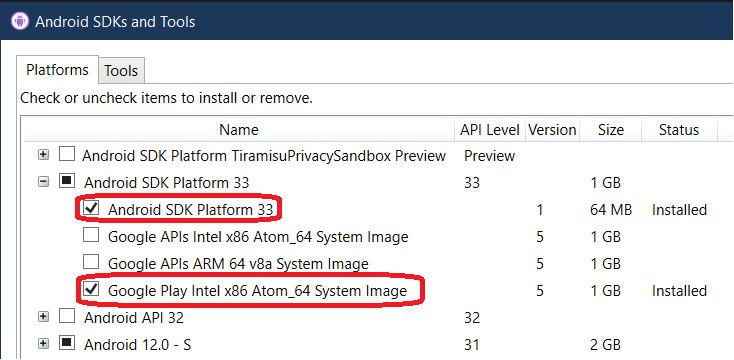Click API level 31 cell

click(472, 345)
